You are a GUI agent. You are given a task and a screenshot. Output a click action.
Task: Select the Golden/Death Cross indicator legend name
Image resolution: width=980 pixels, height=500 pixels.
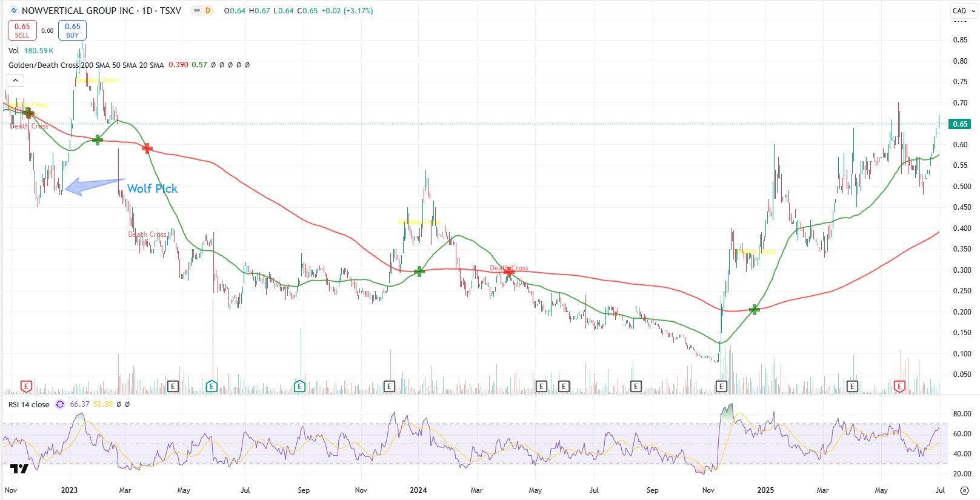[86, 65]
